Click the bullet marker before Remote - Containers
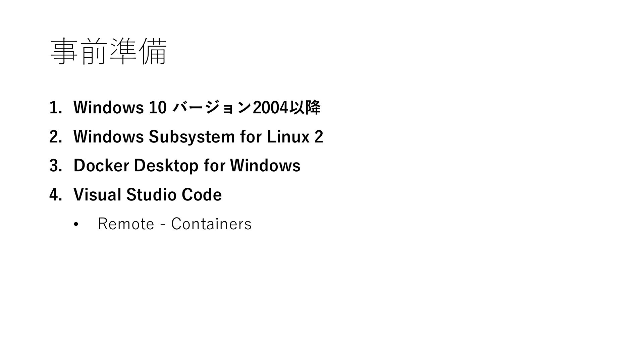Viewport: 644px width, 362px height. click(x=76, y=224)
